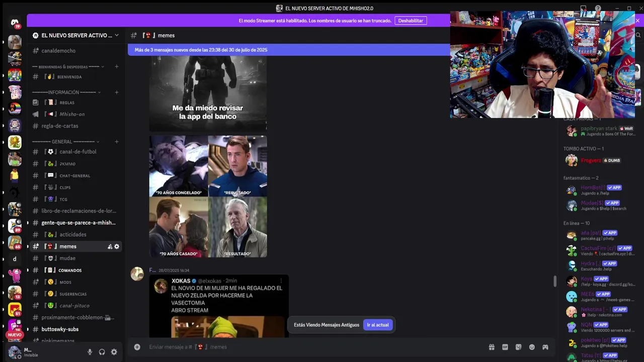
Task: Collapse INFORMACIÓN category
Action: point(66,92)
